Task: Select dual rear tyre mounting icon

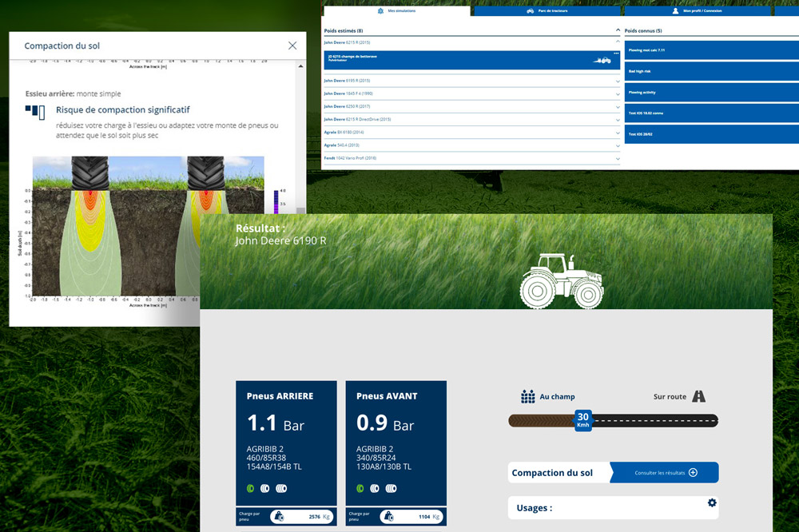Action: 265,488
